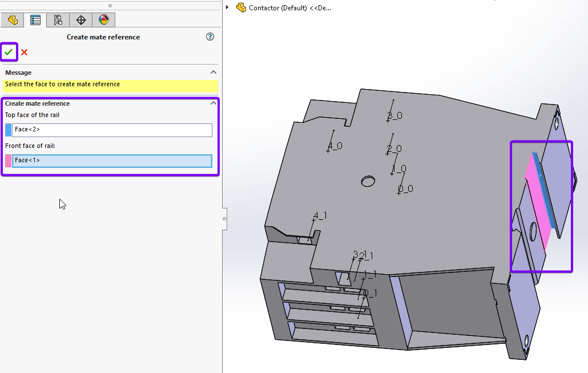This screenshot has width=588, height=373.
Task: Click the 4_1 point label on model
Action: [x=320, y=215]
